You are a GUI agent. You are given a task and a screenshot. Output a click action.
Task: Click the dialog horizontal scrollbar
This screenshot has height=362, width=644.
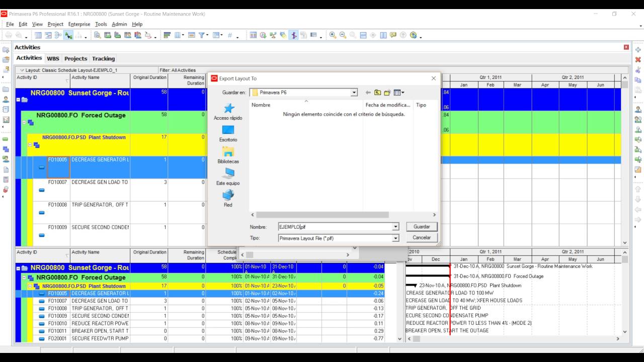point(322,215)
